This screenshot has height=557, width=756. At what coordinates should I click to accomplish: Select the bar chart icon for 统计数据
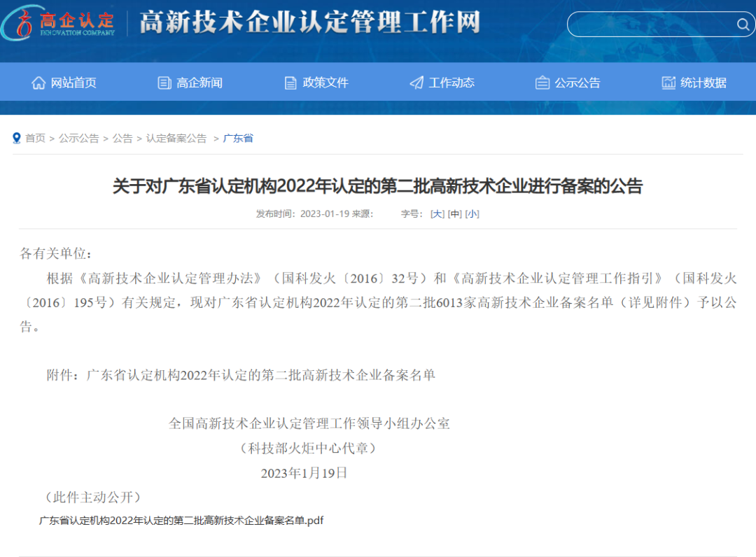coord(667,83)
